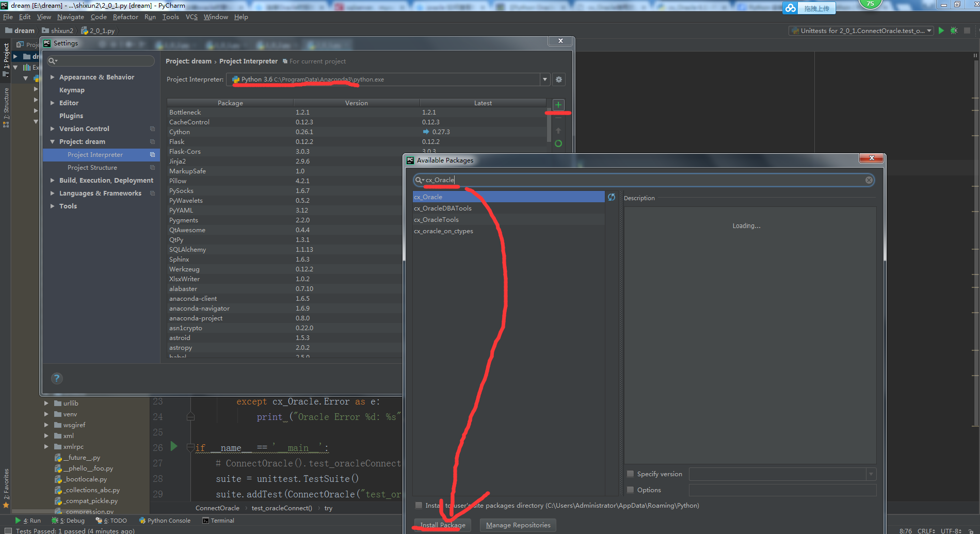Select cx_OracleTools package

click(x=508, y=220)
